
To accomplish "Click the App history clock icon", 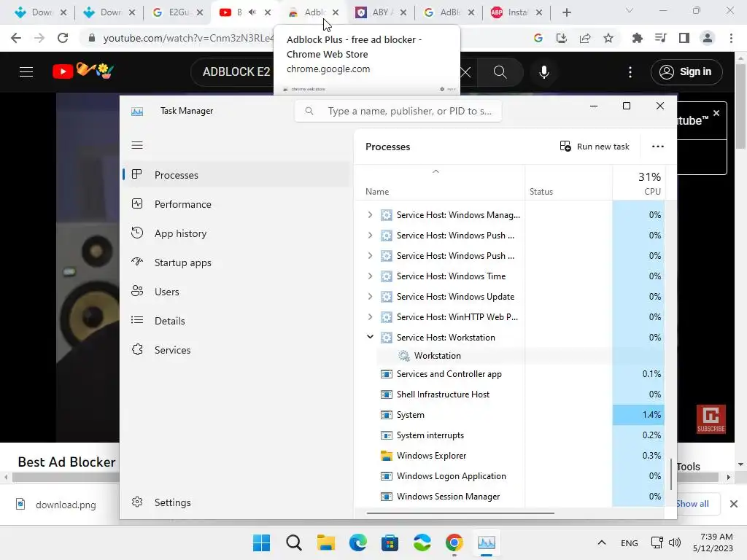I will click(137, 233).
